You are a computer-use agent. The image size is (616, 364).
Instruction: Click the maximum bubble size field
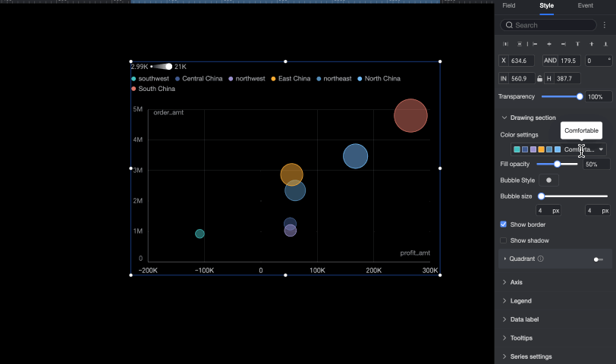[598, 211]
